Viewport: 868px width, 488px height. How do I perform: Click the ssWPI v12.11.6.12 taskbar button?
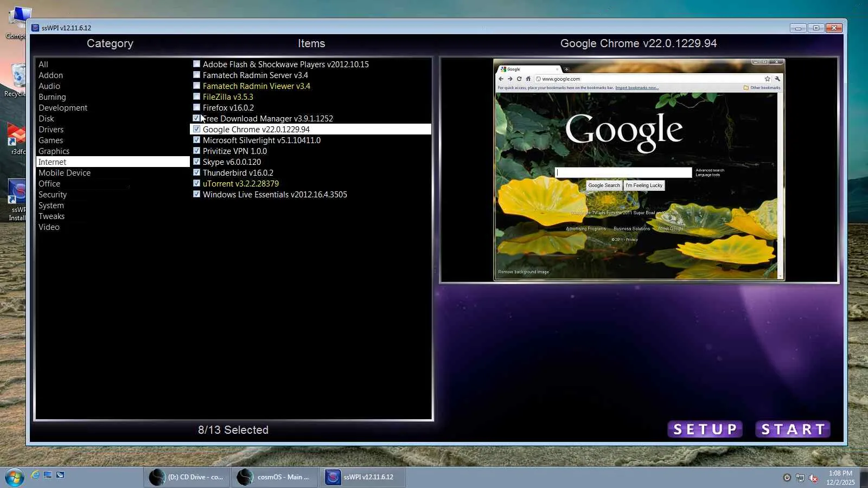(x=362, y=477)
